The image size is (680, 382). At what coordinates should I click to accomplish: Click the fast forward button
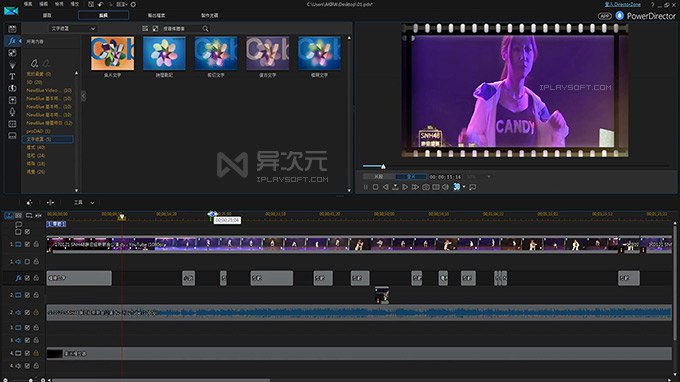coord(415,187)
